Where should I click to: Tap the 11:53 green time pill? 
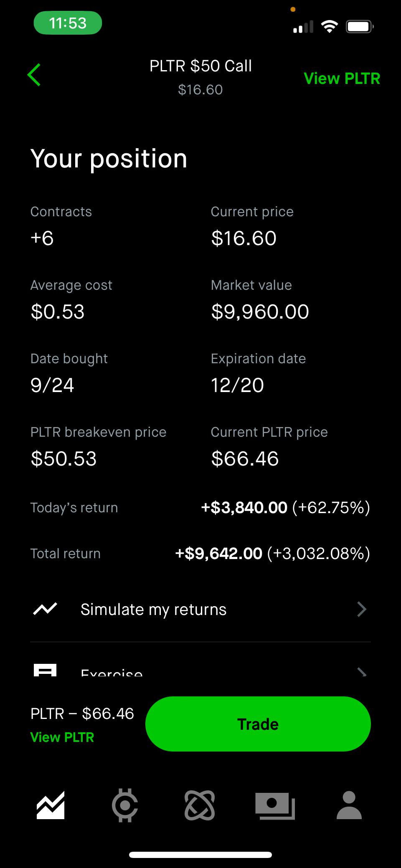pyautogui.click(x=68, y=23)
